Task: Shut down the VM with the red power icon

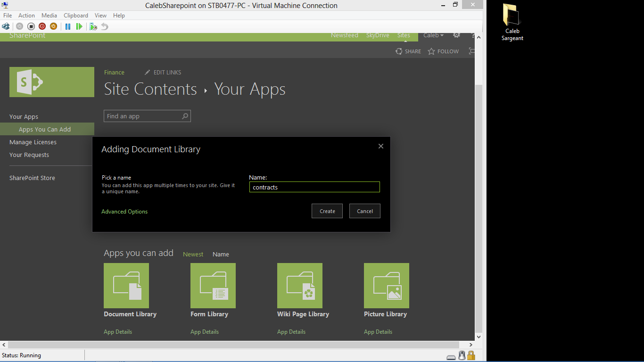Action: coord(42,26)
